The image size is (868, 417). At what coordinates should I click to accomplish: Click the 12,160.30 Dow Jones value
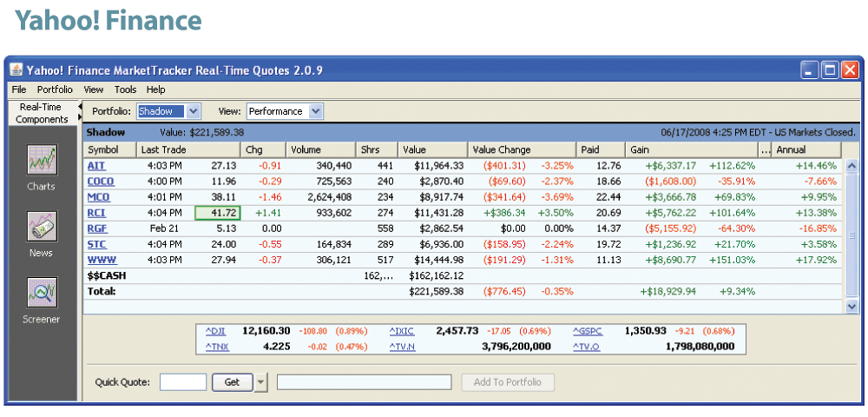[266, 331]
